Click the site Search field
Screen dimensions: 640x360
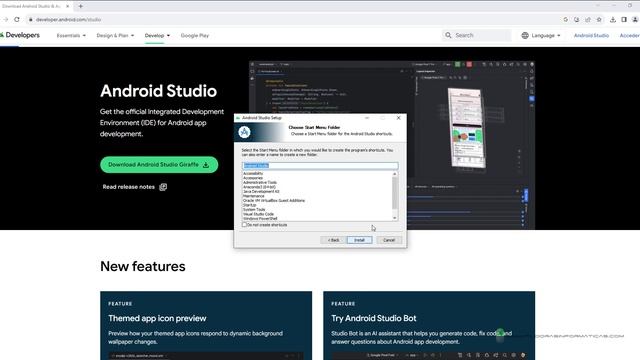tap(476, 36)
